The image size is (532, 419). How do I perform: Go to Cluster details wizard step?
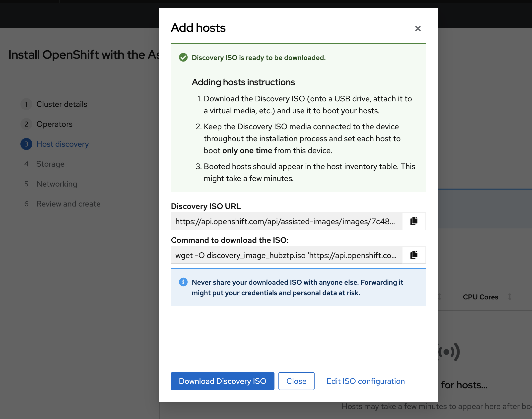coord(62,104)
